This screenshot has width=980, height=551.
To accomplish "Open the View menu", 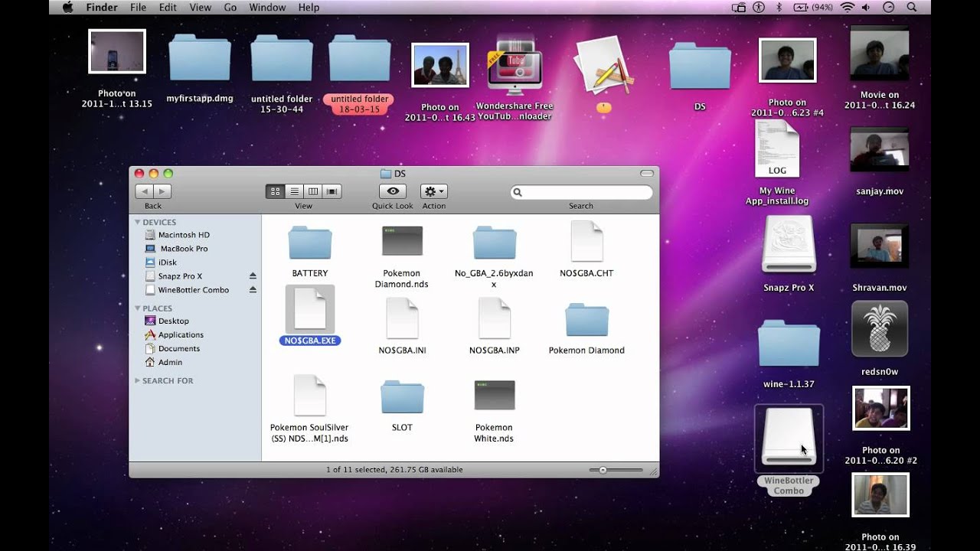I will [x=200, y=7].
